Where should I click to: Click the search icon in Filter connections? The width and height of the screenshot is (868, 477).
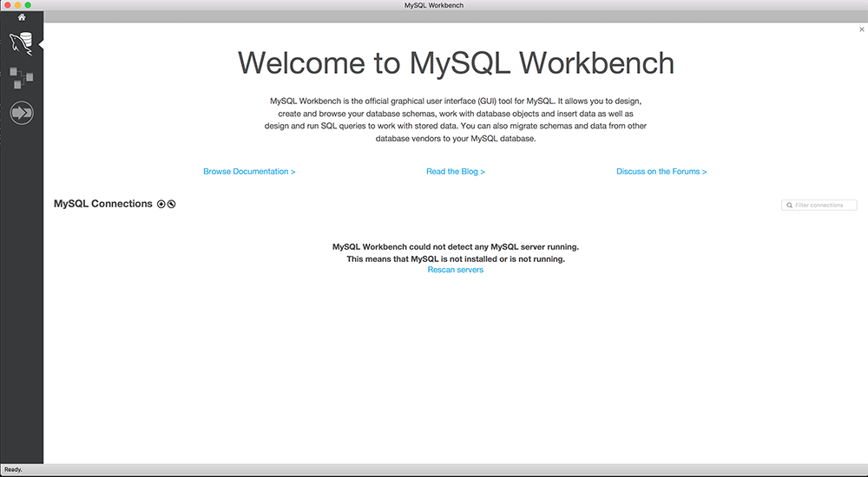click(x=789, y=206)
